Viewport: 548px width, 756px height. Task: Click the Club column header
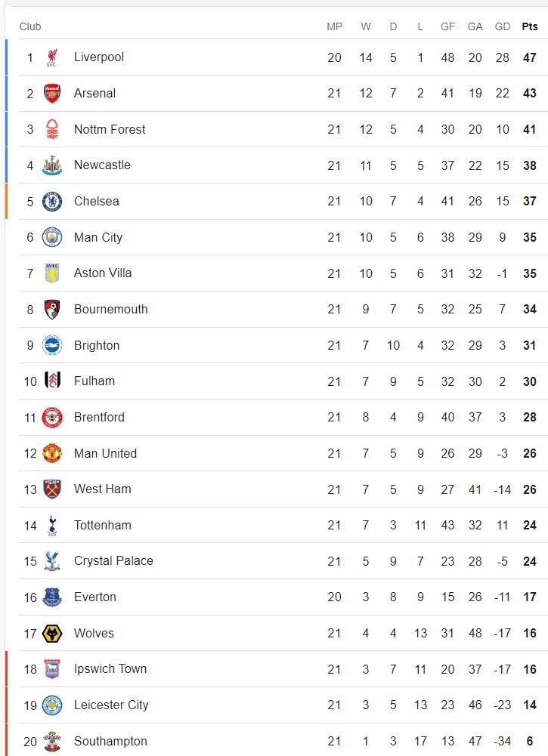tap(30, 26)
